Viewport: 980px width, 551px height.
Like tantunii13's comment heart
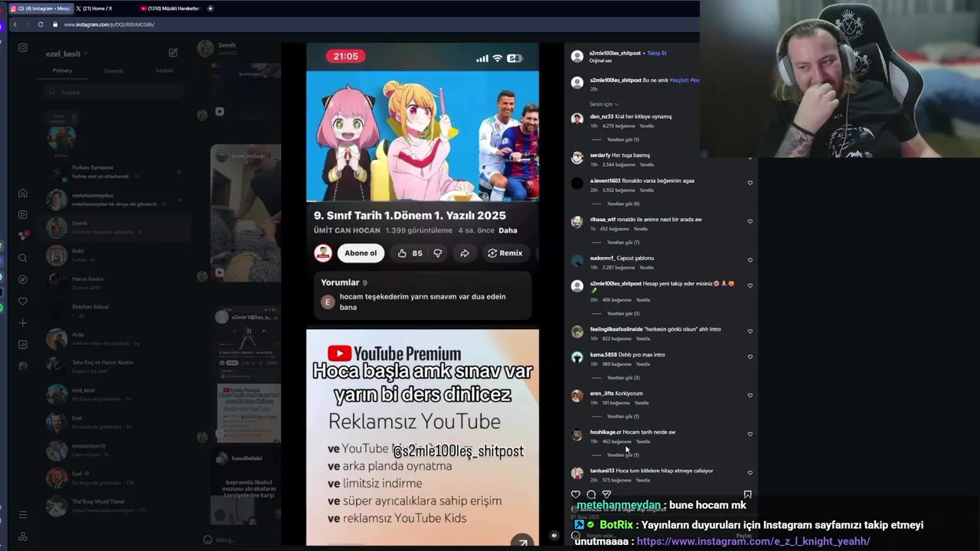point(750,473)
